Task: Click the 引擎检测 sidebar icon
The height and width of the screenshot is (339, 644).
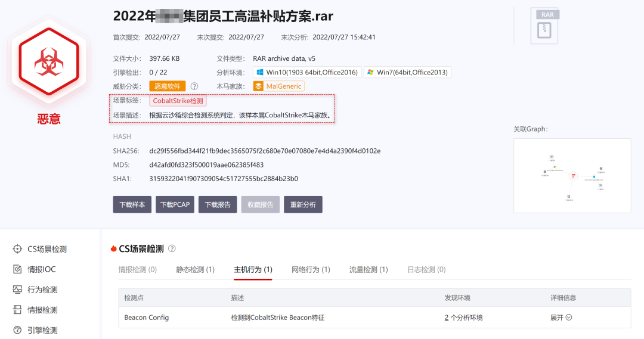Action: click(17, 330)
